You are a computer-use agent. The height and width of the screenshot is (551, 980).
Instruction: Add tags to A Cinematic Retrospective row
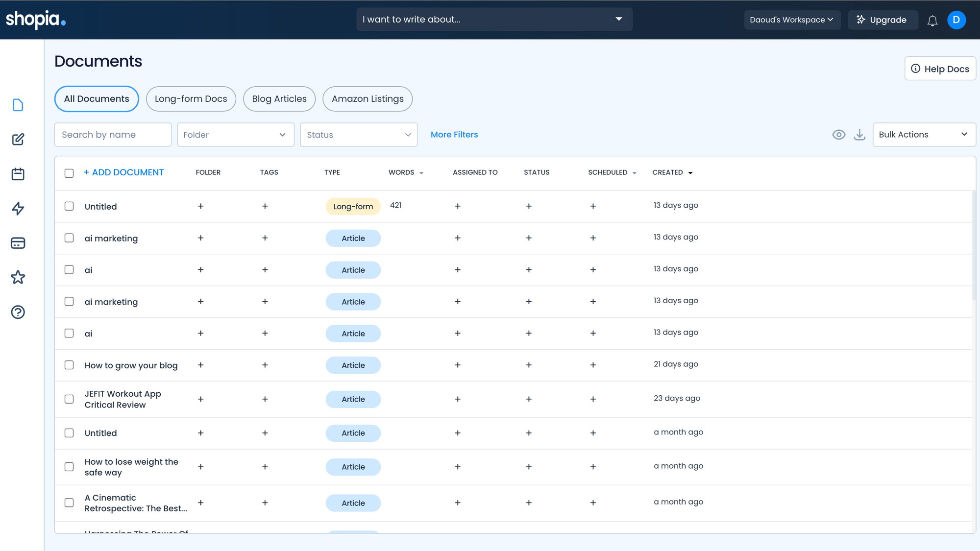(265, 503)
